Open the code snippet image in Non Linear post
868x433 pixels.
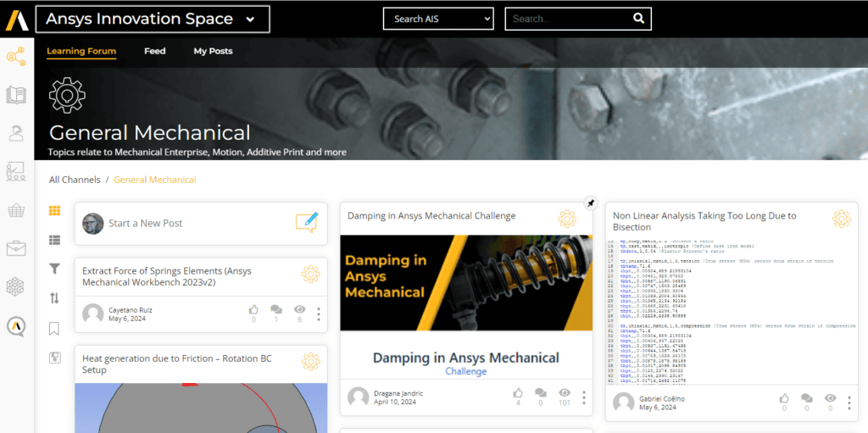pyautogui.click(x=732, y=313)
